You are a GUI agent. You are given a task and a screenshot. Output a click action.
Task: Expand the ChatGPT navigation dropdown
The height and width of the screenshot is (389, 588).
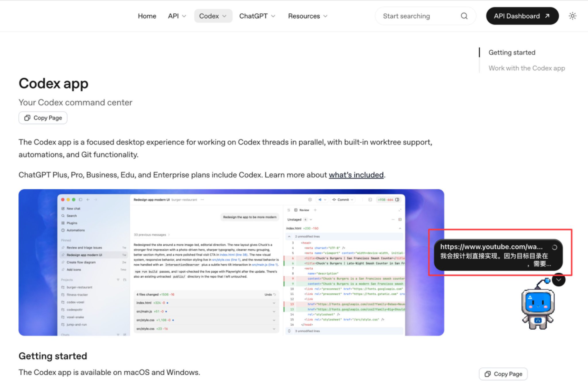(x=257, y=16)
